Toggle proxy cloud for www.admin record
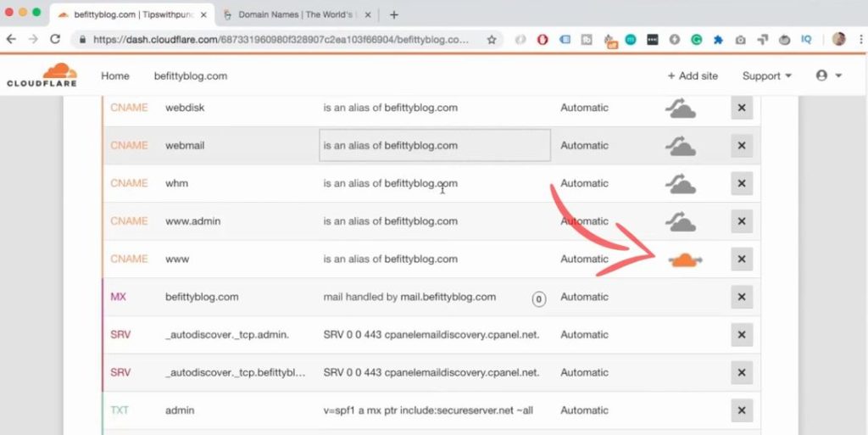 pos(681,221)
